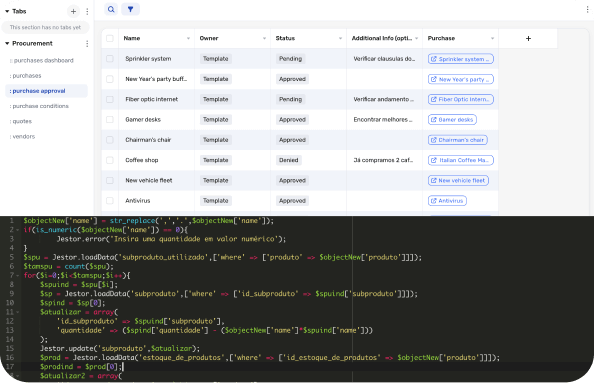The height and width of the screenshot is (383, 594).
Task: Fold code block at line 2
Action: pos(17,230)
